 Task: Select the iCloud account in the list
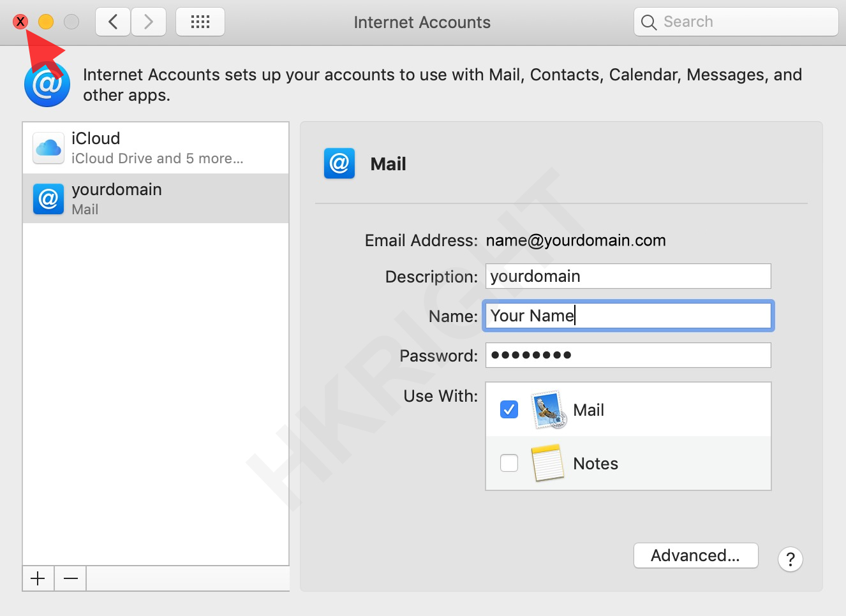pos(156,148)
